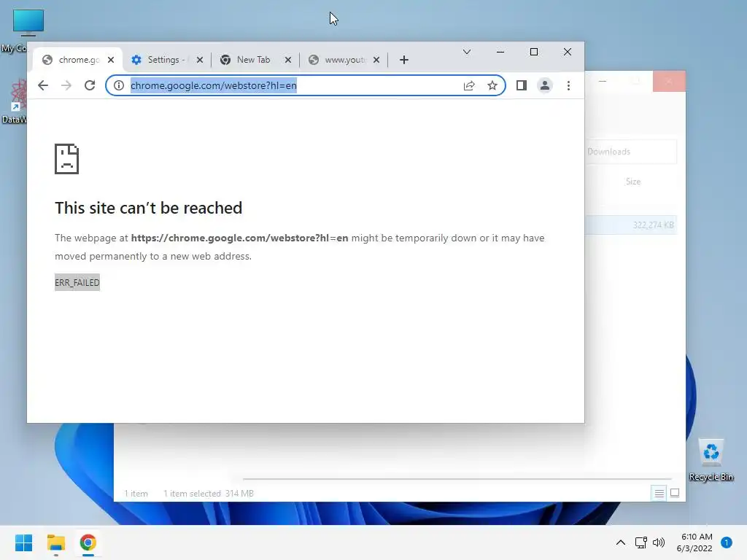
Task: Show hidden system tray icons
Action: point(620,542)
